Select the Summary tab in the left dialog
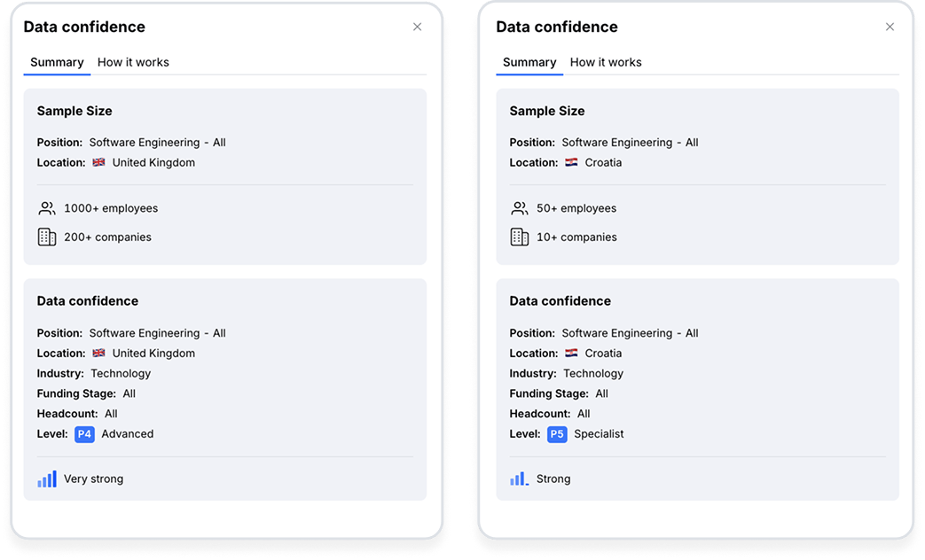Image resolution: width=925 pixels, height=560 pixels. point(57,62)
